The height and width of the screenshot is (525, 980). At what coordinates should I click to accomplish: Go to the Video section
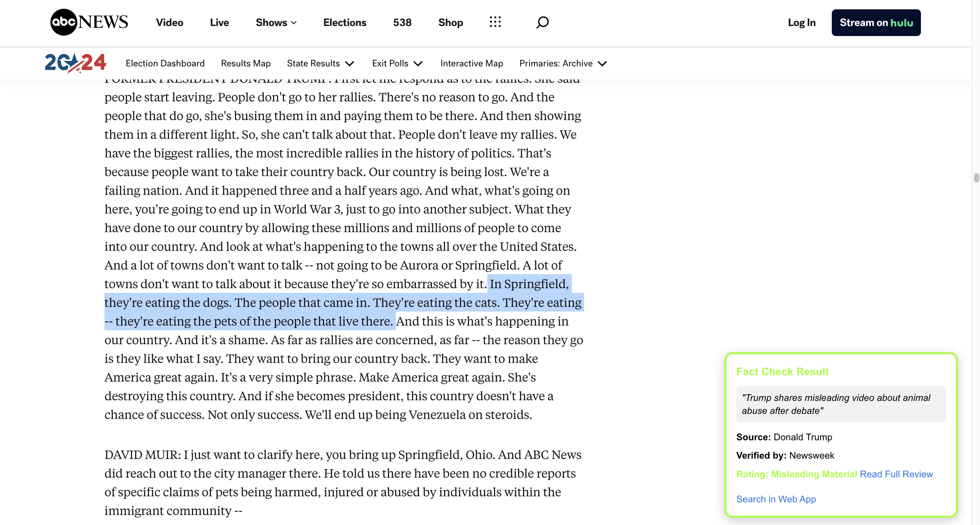pyautogui.click(x=169, y=22)
